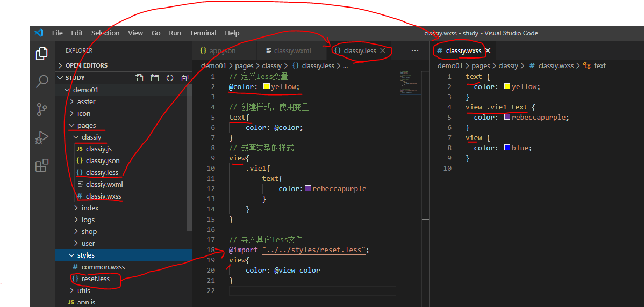Image resolution: width=644 pixels, height=307 pixels.
Task: Click the @view_color variable on line 20
Action: tap(297, 271)
